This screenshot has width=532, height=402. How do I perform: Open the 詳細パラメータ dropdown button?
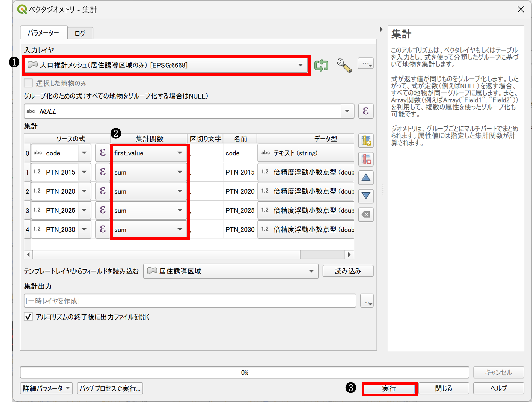pos(46,388)
